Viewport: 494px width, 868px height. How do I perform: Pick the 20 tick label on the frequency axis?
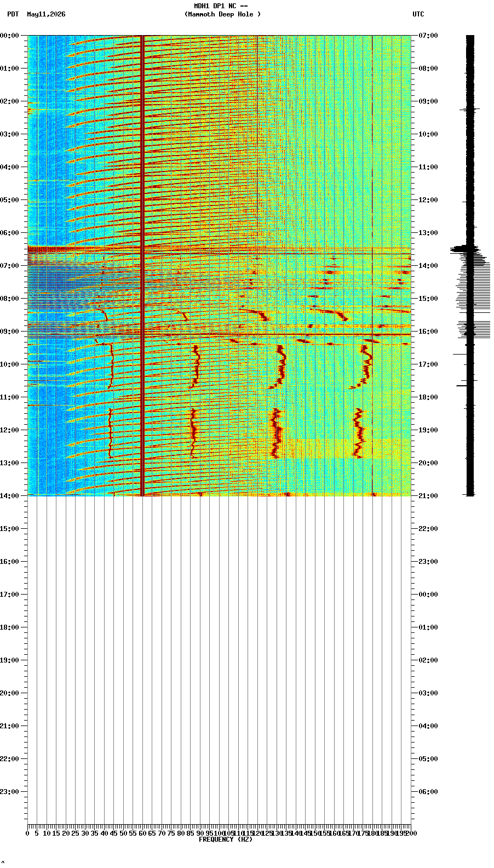pyautogui.click(x=66, y=833)
